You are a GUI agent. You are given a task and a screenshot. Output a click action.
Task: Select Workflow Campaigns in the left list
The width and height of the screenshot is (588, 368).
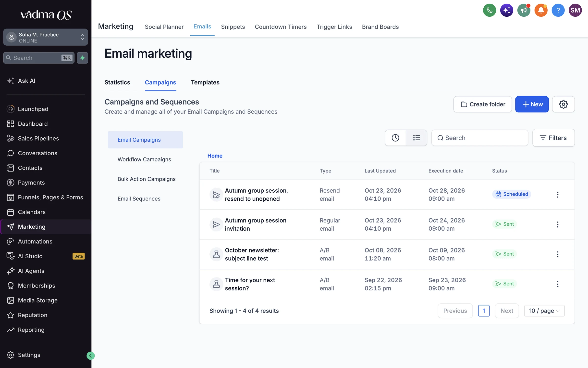[x=144, y=159]
